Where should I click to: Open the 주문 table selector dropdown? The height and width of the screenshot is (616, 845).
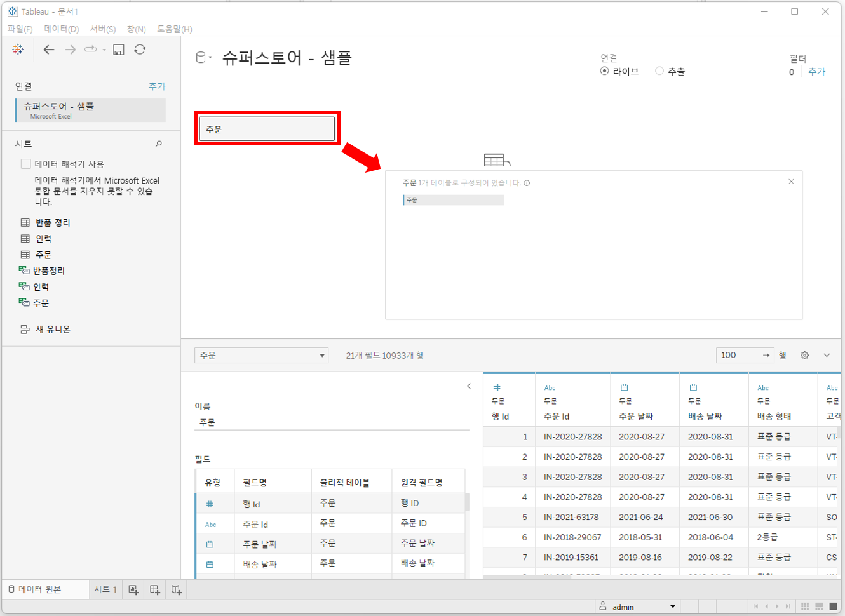pyautogui.click(x=261, y=356)
